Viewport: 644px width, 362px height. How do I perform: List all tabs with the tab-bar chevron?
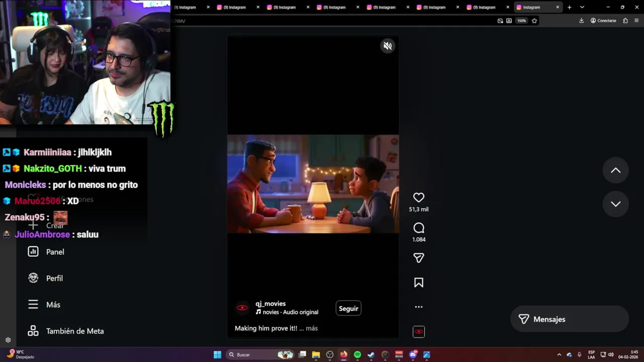[582, 7]
